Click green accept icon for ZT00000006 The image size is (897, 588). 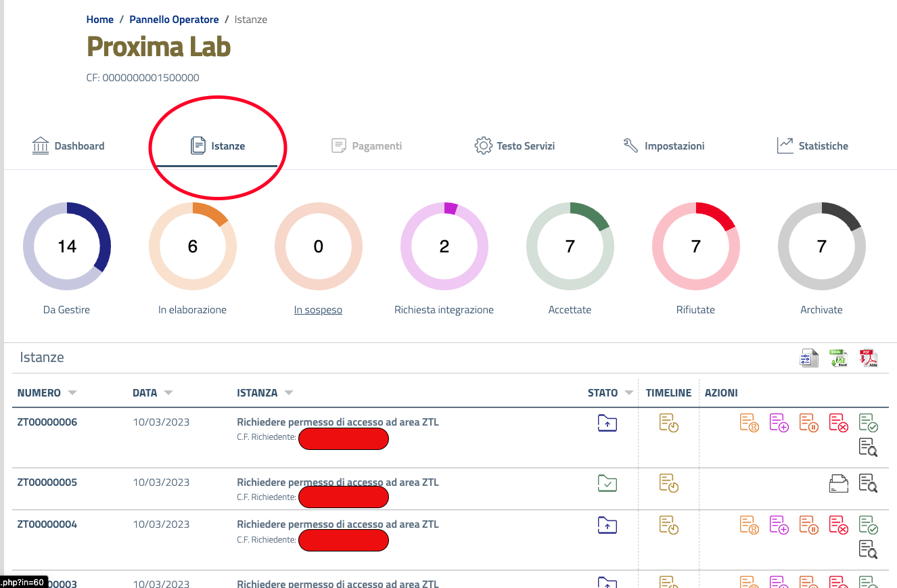(x=868, y=424)
